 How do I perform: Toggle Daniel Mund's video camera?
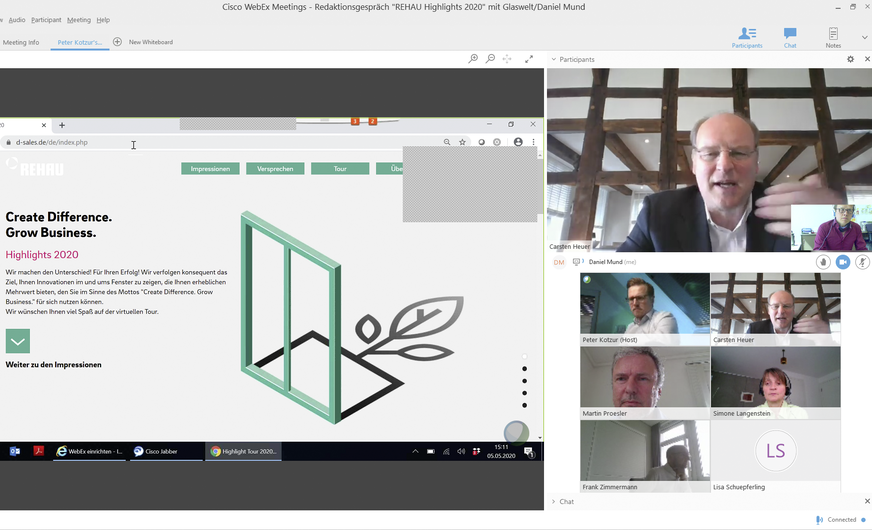(843, 262)
